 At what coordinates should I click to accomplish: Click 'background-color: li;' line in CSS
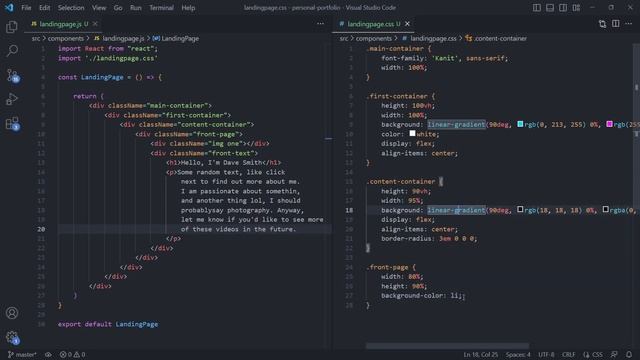422,296
